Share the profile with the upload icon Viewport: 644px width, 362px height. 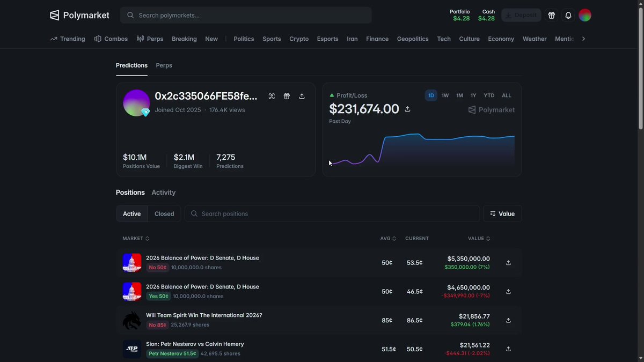[302, 96]
